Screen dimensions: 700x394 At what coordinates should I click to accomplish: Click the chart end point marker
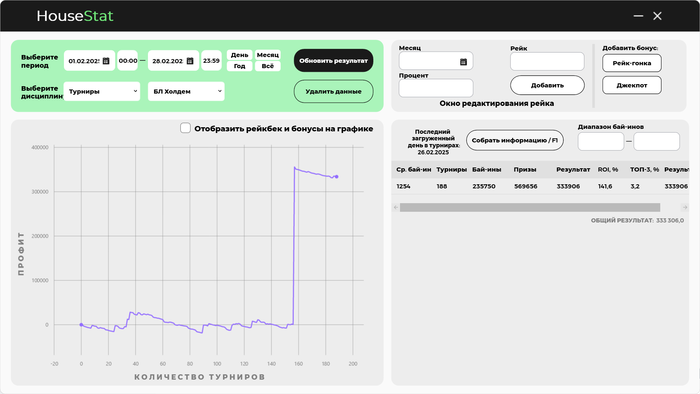(x=337, y=177)
